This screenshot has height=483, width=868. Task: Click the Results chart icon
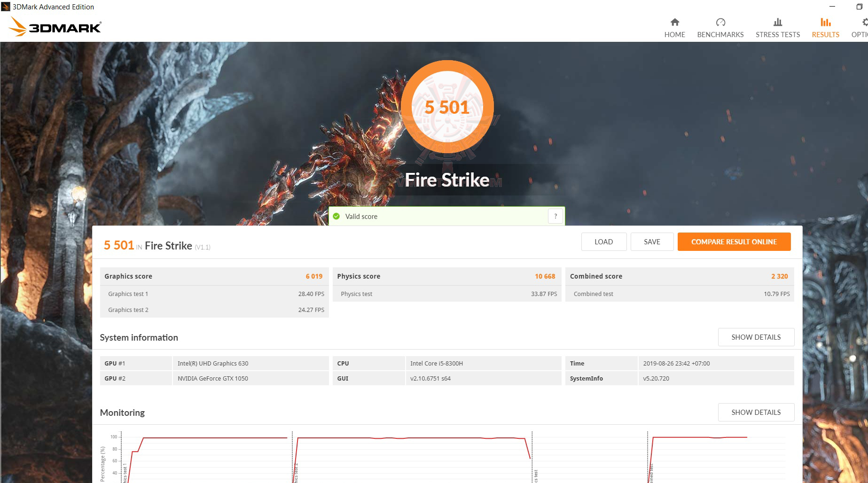[x=826, y=22]
